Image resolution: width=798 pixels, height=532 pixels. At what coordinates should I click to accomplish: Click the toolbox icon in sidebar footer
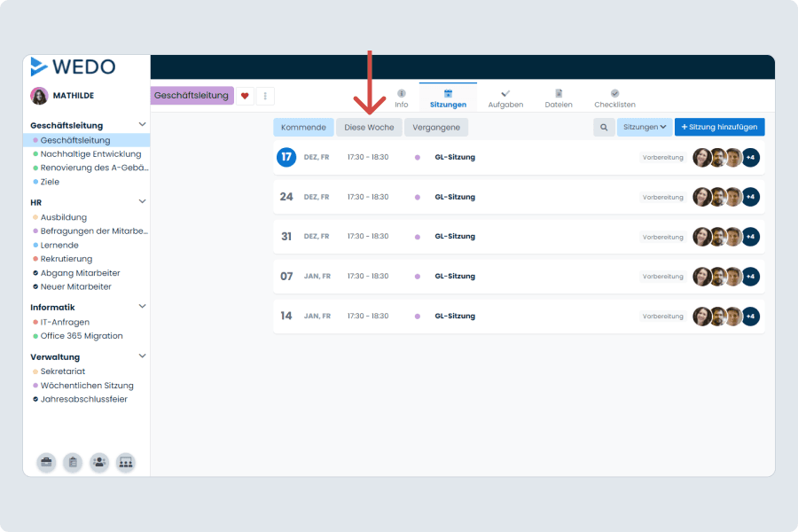point(46,462)
